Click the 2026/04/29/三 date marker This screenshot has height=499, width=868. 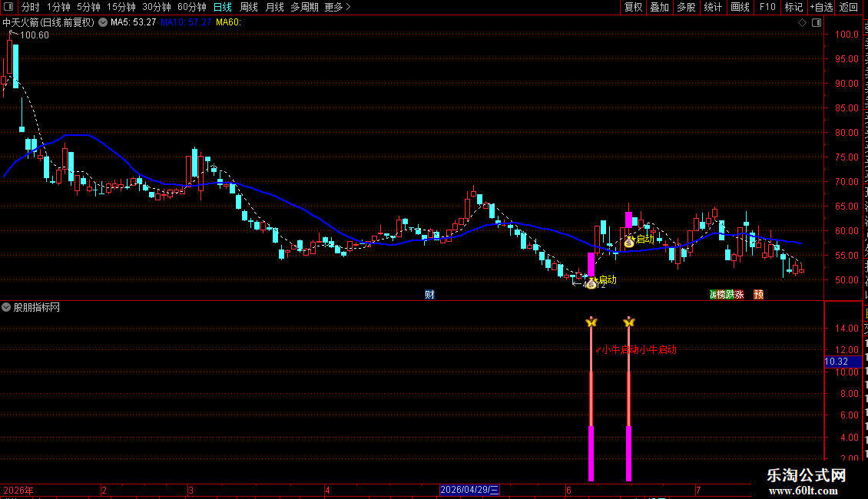469,490
